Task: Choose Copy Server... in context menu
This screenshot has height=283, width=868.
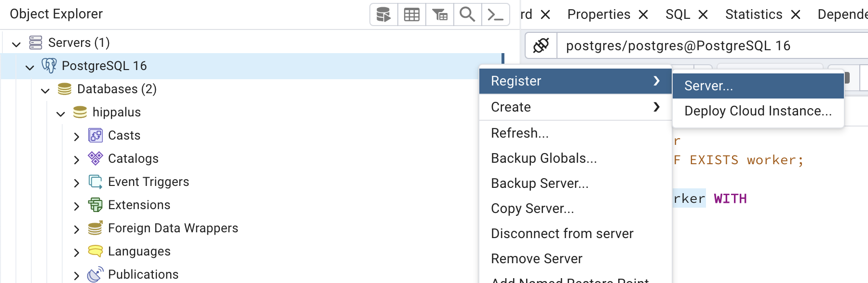Action: (575, 209)
